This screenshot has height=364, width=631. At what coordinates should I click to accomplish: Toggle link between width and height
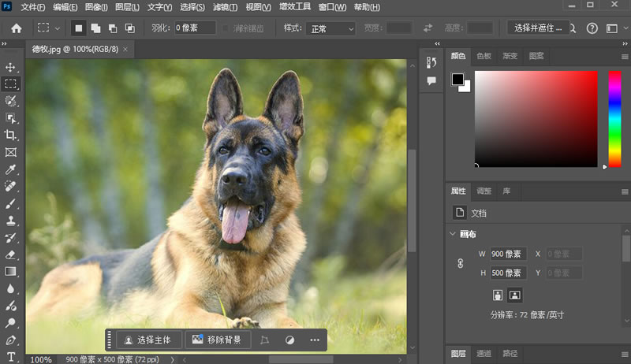pos(461,264)
